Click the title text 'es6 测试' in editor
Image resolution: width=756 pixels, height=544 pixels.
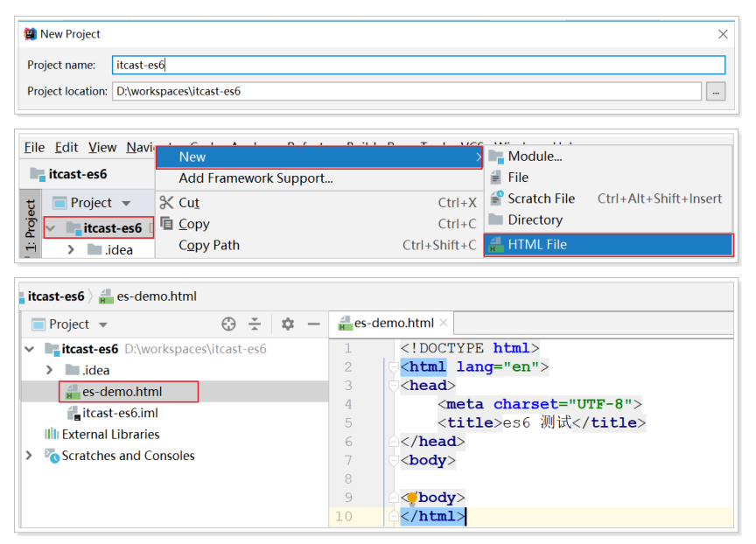536,422
